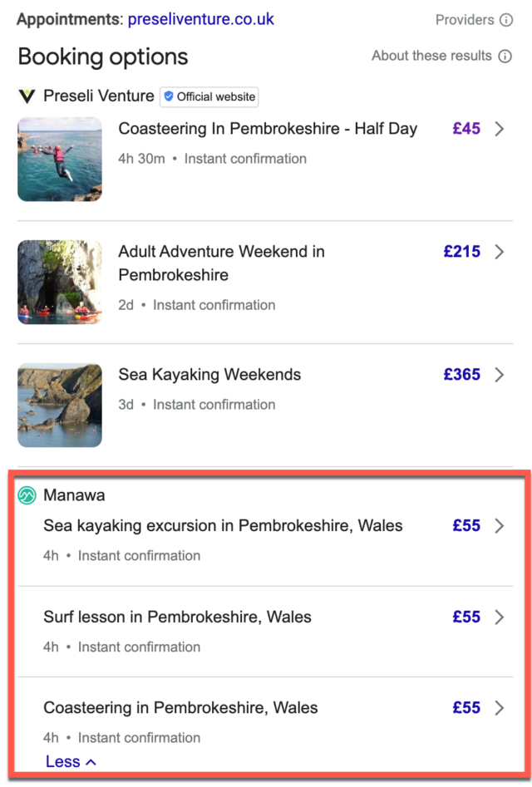Screen dimensions: 532x787
Task: Collapse Manawa listings with the Less control
Action: click(x=71, y=761)
